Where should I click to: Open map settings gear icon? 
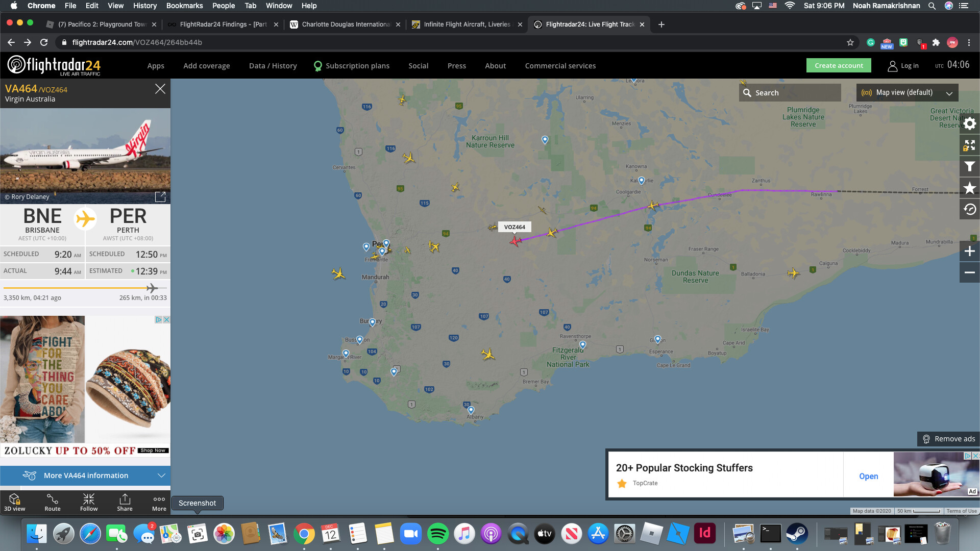click(969, 123)
